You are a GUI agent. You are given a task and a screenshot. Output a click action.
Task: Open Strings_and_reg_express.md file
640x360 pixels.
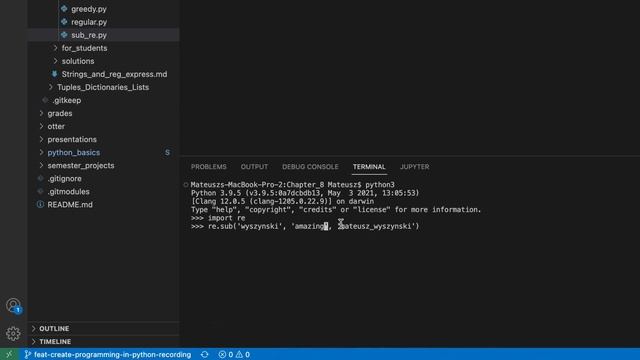click(x=114, y=74)
